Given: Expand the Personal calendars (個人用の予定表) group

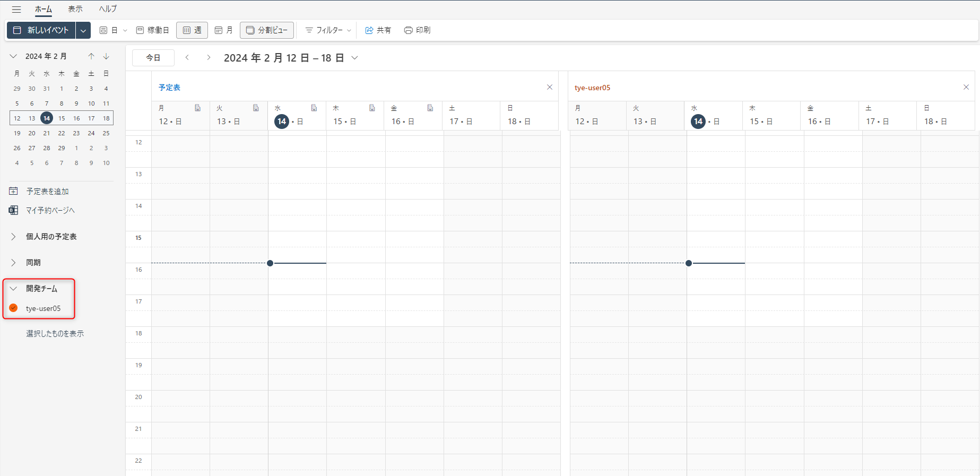Looking at the screenshot, I should click(14, 237).
